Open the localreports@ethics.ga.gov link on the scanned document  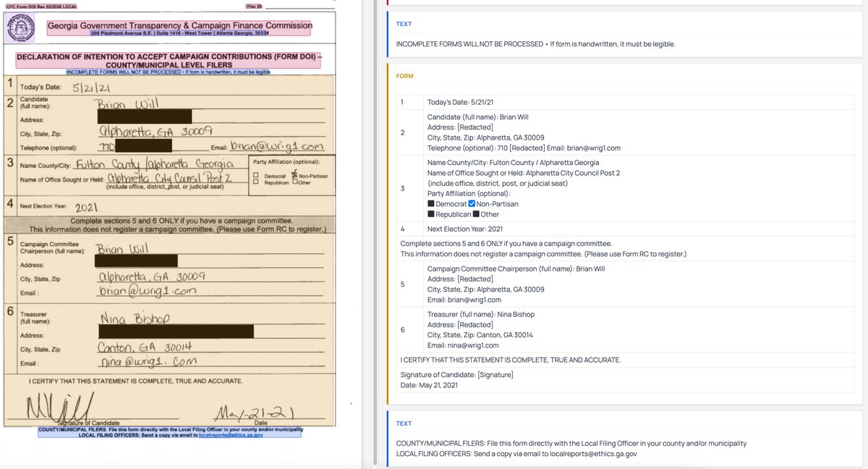pos(231,435)
